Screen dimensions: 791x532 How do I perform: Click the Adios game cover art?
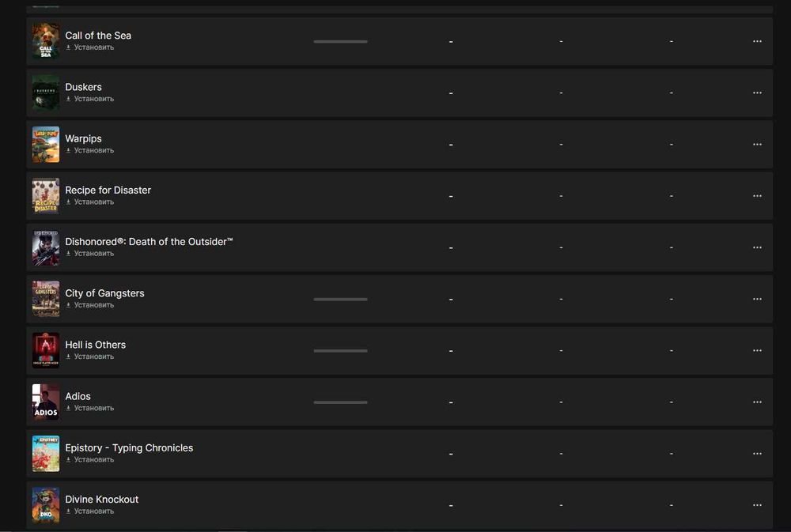coord(46,402)
